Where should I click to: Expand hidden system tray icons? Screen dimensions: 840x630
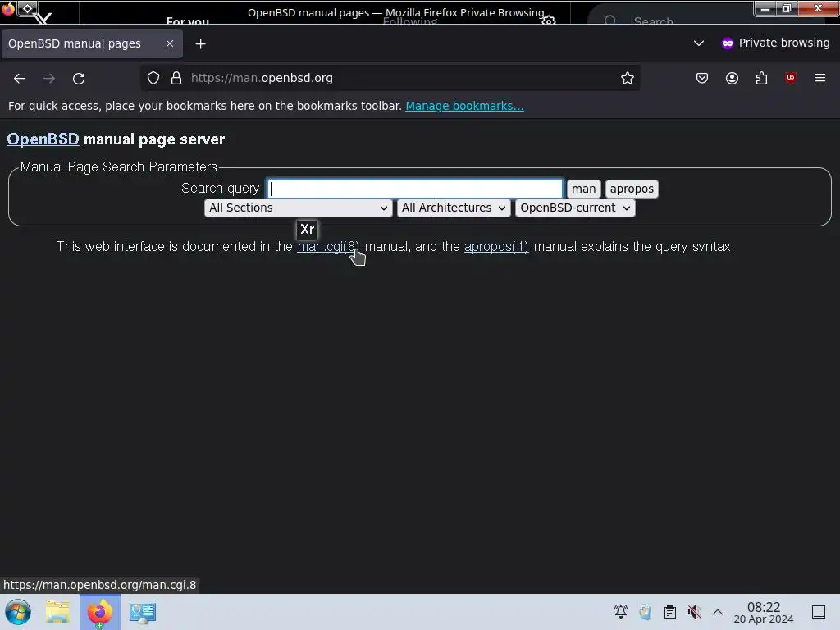(718, 612)
